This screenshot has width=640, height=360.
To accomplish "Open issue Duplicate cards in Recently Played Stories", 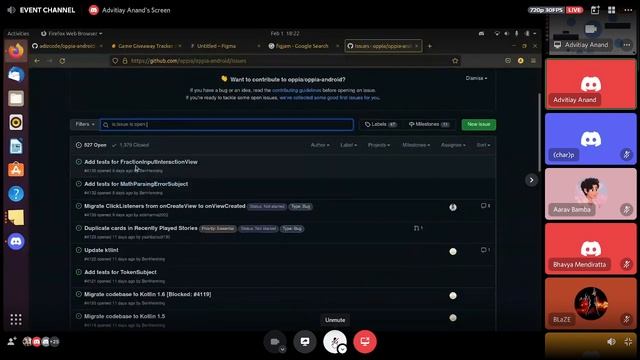I will coord(141,228).
